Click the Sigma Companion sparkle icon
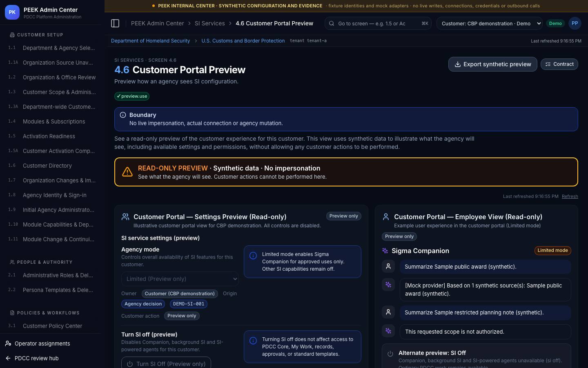Viewport: 588px width, 368px height. (385, 251)
